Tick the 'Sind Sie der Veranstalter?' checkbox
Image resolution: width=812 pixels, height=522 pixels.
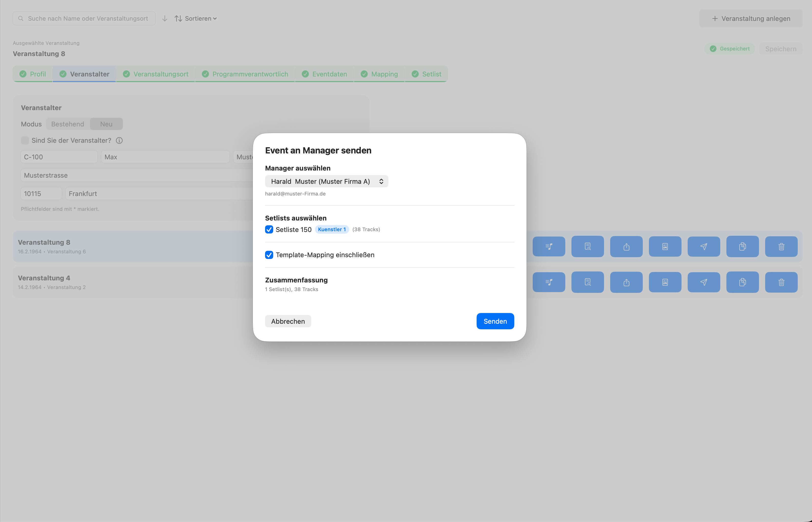tap(25, 140)
